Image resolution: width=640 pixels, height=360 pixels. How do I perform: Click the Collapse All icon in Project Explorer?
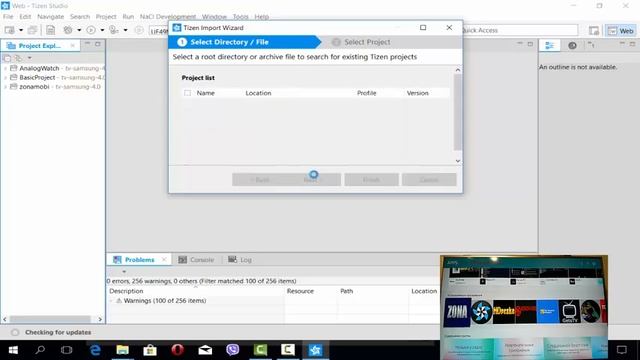pyautogui.click(x=7, y=58)
